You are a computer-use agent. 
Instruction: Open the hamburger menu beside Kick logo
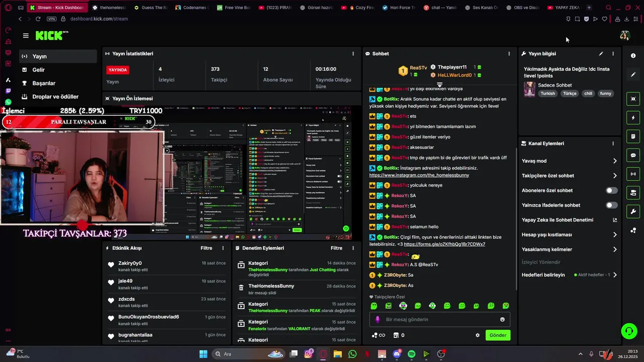click(26, 36)
